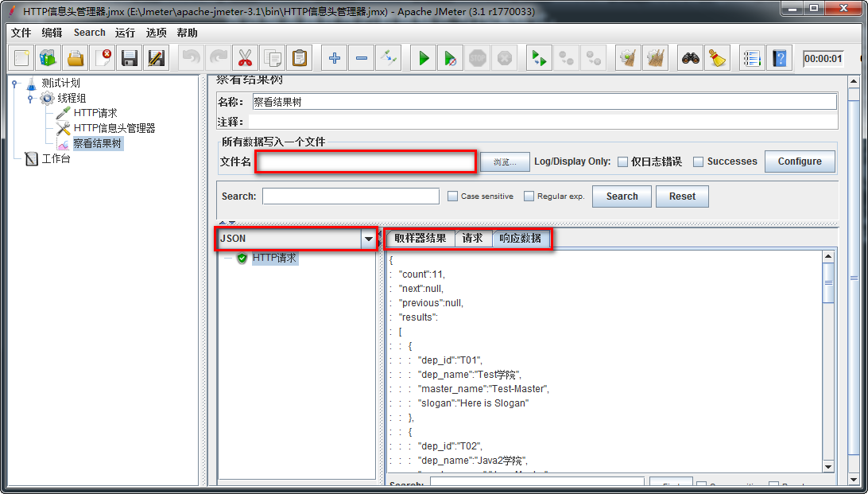Open 选项 menu
This screenshot has width=868, height=494.
[x=156, y=33]
